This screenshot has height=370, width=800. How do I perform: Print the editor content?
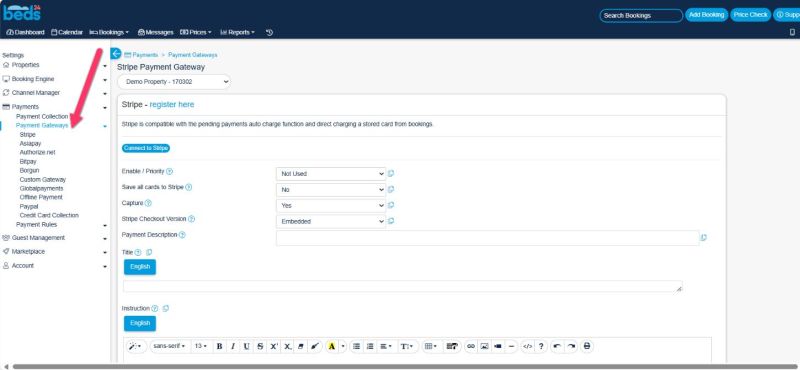(587, 346)
